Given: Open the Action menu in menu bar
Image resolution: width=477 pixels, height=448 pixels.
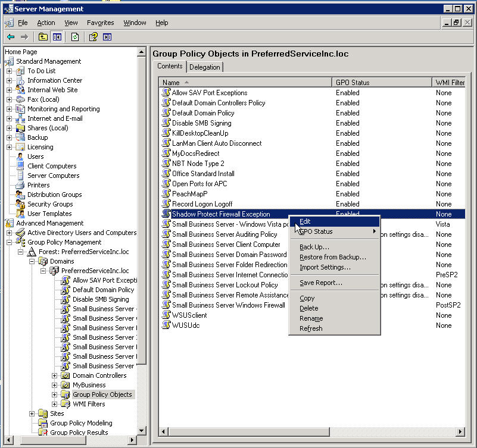Looking at the screenshot, I should pyautogui.click(x=46, y=23).
